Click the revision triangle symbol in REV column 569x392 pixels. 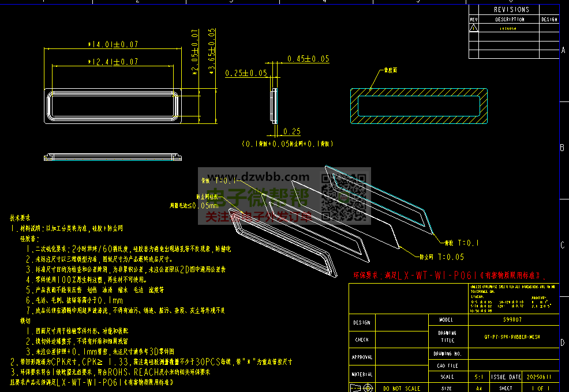coord(473,27)
